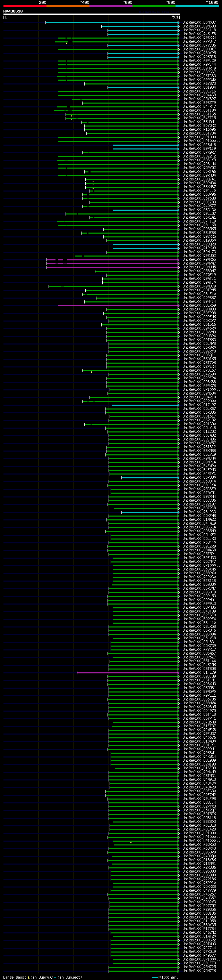Image resolution: width=222 pixels, height=980 pixels.
Task: Select the UniRef100_A9TPN5 label
Action: coord(199,290)
